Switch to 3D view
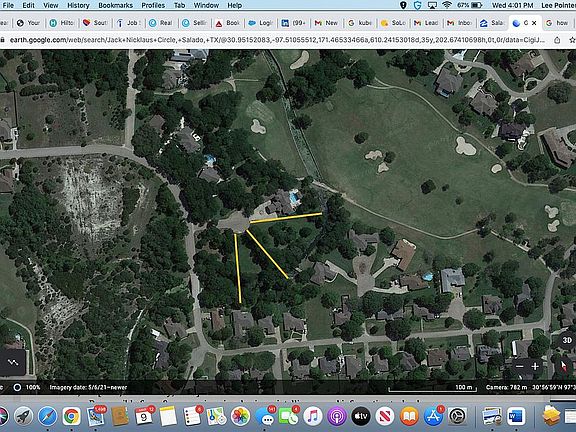 click(567, 340)
